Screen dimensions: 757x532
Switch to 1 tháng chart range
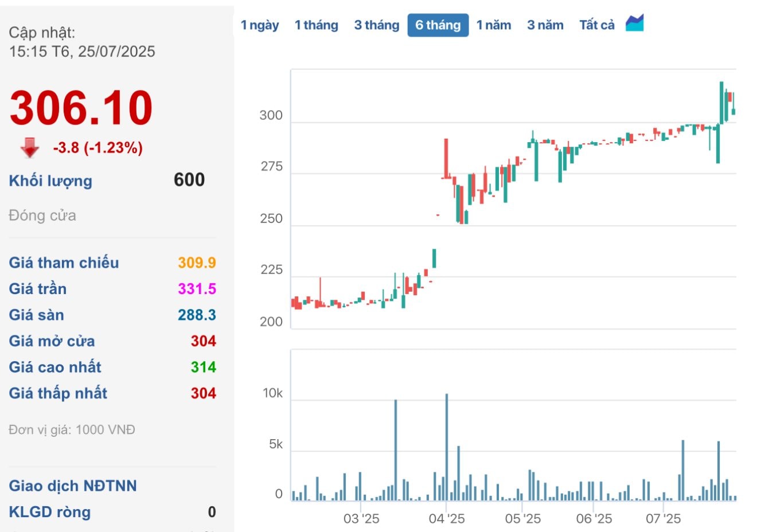316,25
